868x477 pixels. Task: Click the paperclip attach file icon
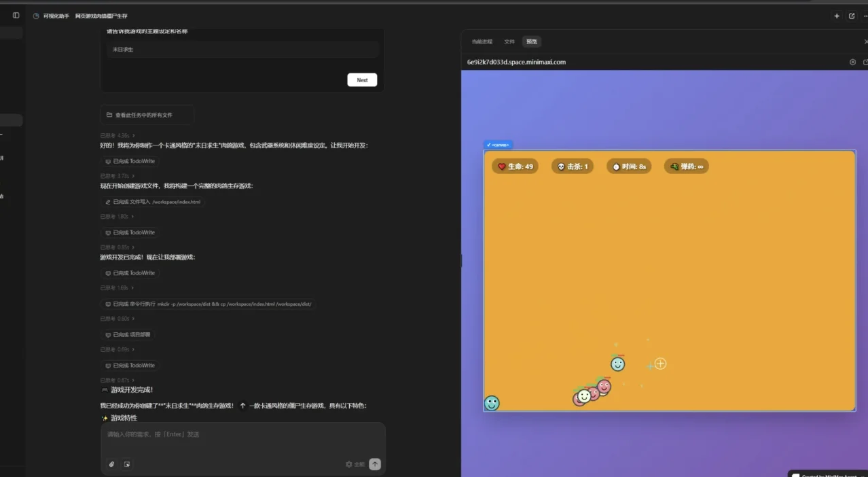pyautogui.click(x=112, y=464)
